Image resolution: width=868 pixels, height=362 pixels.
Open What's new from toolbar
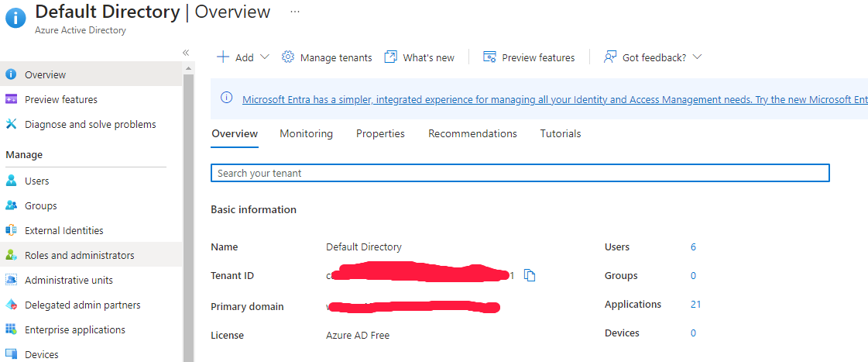click(x=420, y=57)
